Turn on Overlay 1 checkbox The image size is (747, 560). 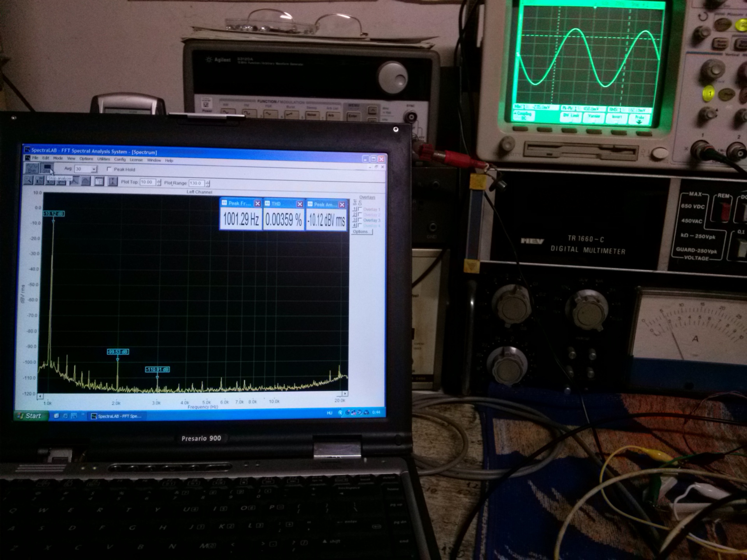(x=360, y=209)
